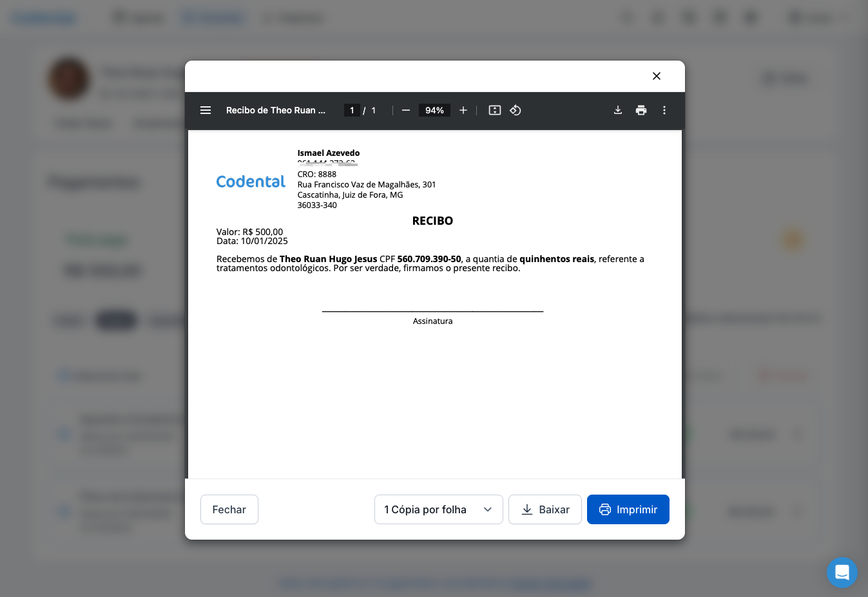Rotate the receipt counterclockwise
The image size is (868, 597).
click(x=516, y=110)
